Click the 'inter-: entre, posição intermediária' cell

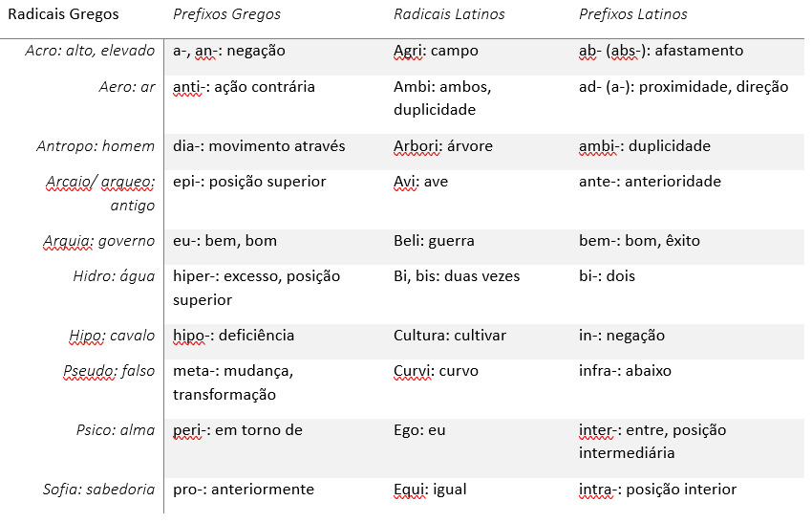coord(652,441)
